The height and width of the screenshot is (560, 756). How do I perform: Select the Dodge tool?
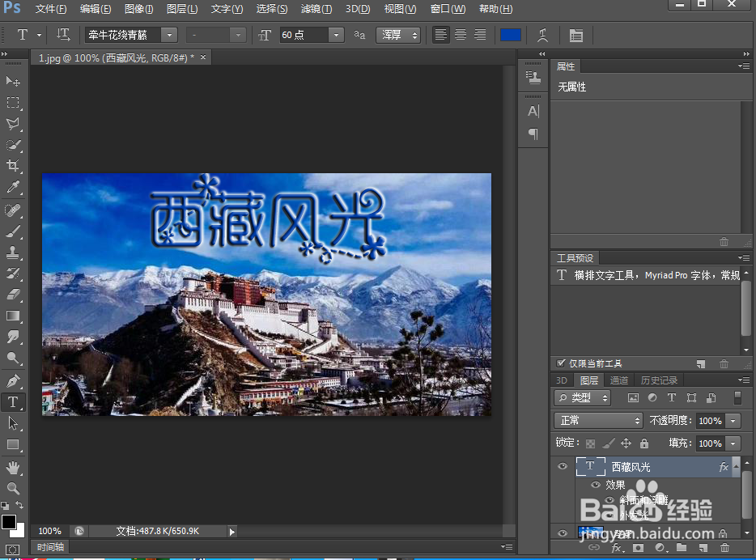pyautogui.click(x=13, y=358)
